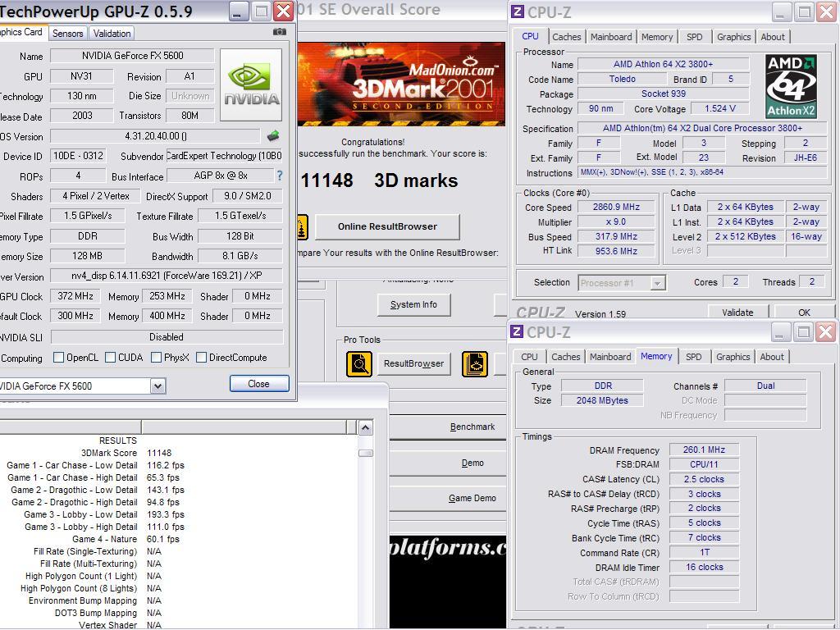Toggle the DirectCompute checkbox
The height and width of the screenshot is (630, 840).
[x=202, y=358]
